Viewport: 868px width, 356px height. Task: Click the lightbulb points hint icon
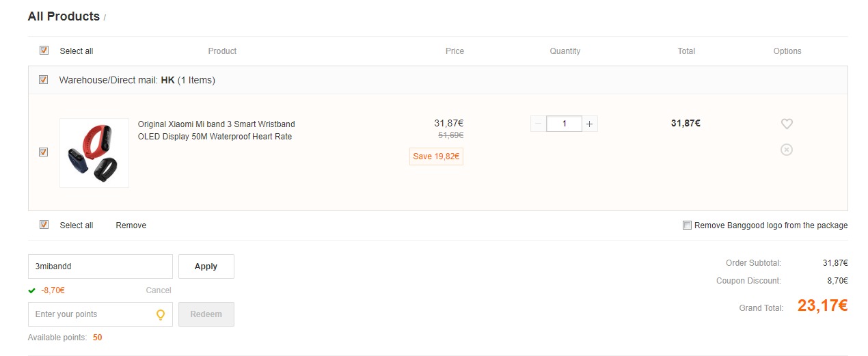click(x=161, y=315)
